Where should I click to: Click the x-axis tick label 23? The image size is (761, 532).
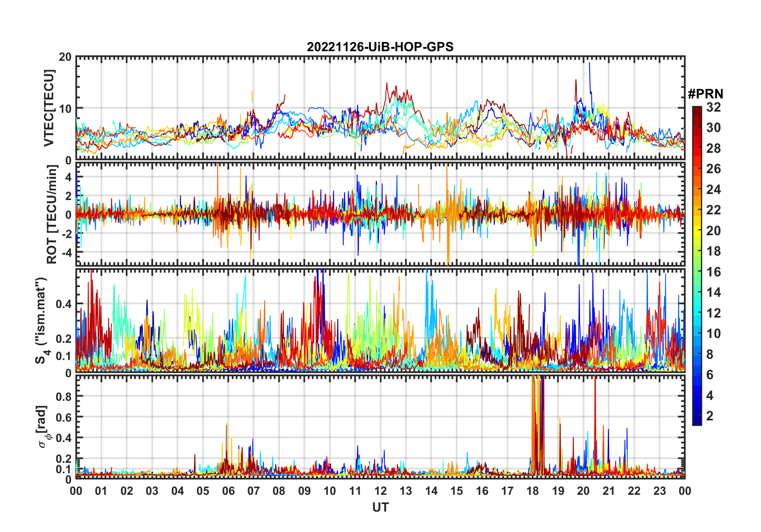[x=659, y=491]
